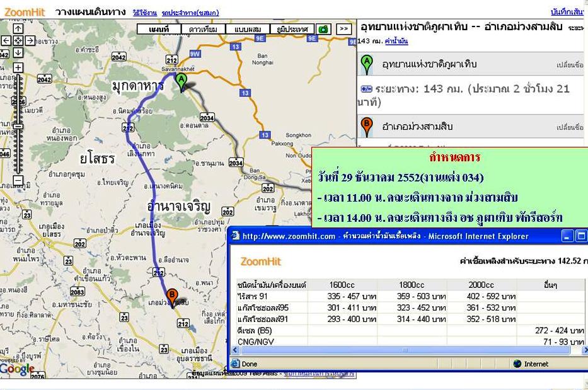Zoom in using the plus button

(18, 67)
